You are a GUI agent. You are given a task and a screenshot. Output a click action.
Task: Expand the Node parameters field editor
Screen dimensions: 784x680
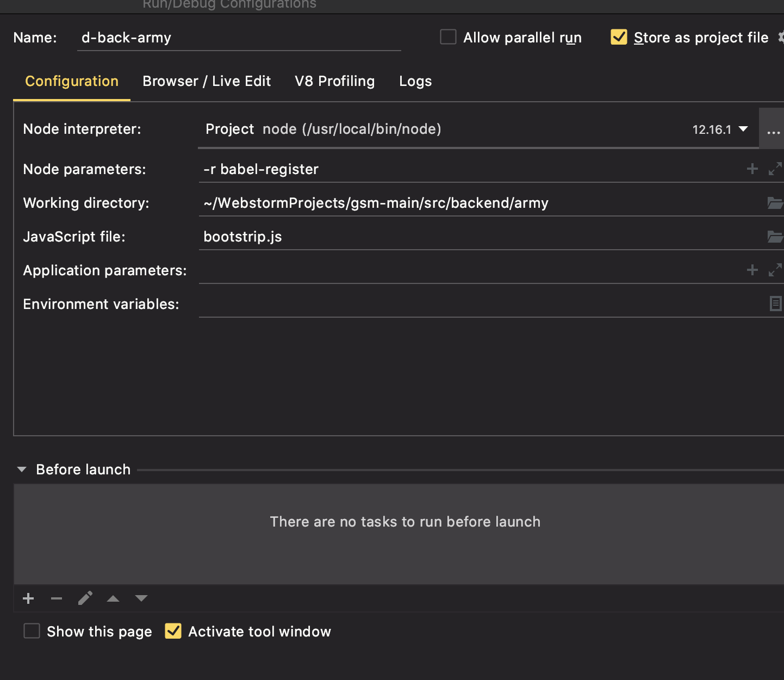click(x=775, y=169)
